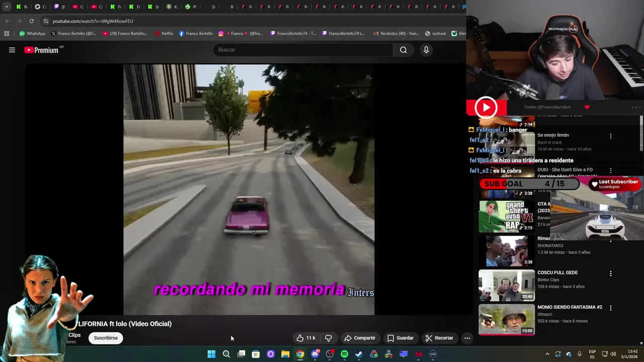Subscribe with the Suscribirse button
Screen dimensions: 644x362
(x=106, y=338)
